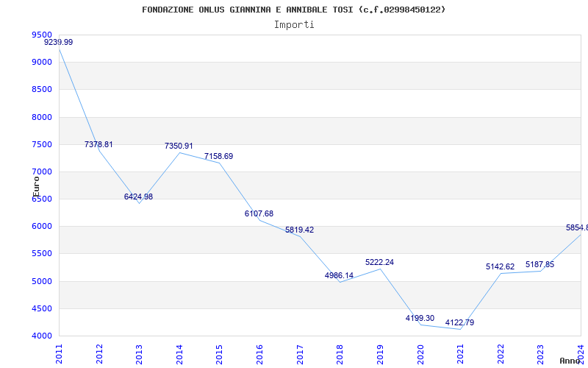588x368 pixels.
Task: Select the 5819.42 value label
Action: pyautogui.click(x=299, y=230)
